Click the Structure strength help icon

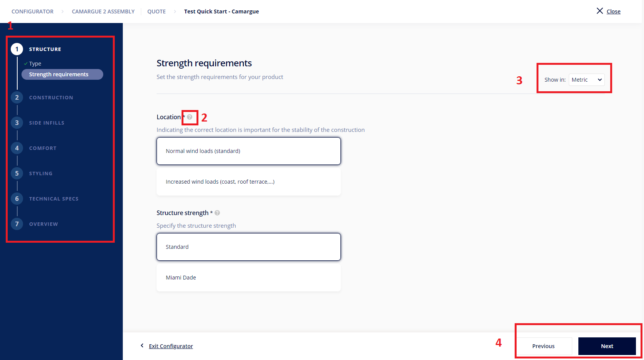[x=217, y=213]
